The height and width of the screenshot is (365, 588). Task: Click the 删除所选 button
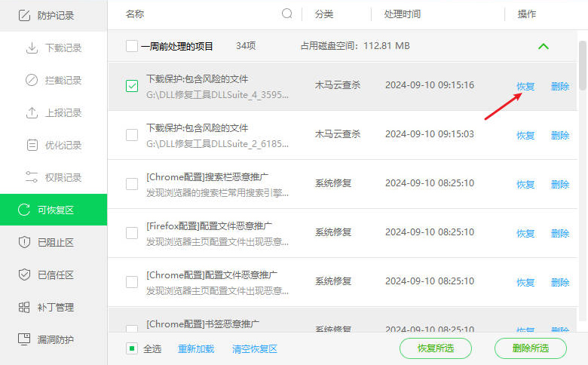[530, 348]
